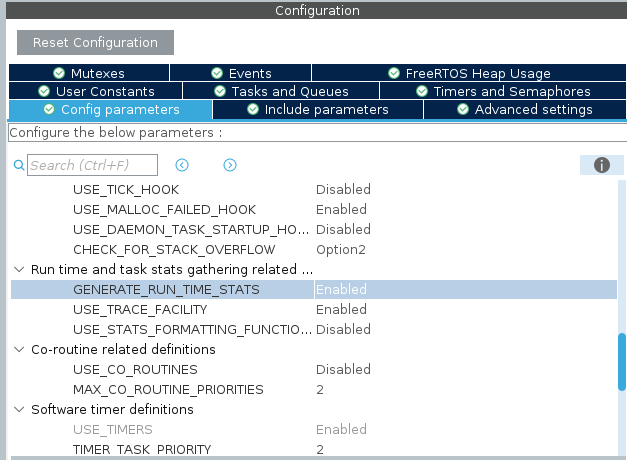Open the information panel icon

coord(601,165)
